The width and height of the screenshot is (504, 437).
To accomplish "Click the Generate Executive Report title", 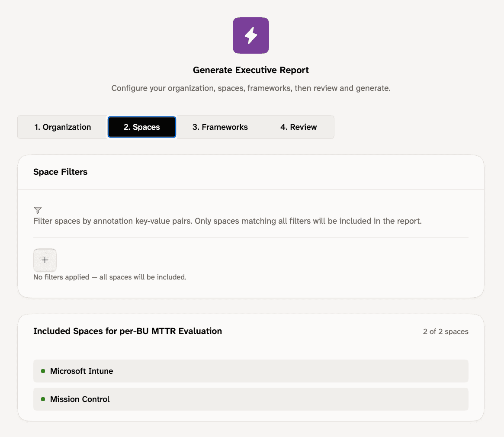I will 251,70.
